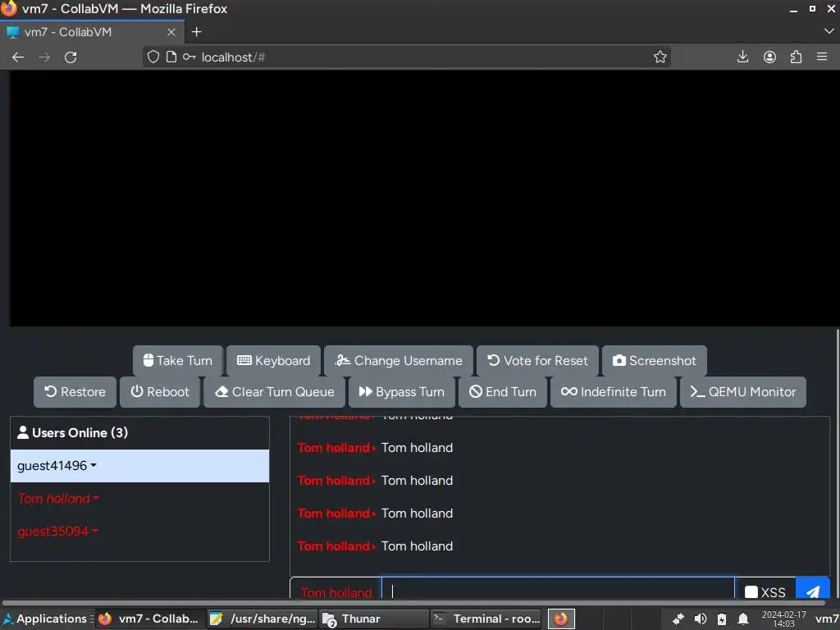Open a new browser tab
This screenshot has height=630, width=840.
click(x=197, y=32)
